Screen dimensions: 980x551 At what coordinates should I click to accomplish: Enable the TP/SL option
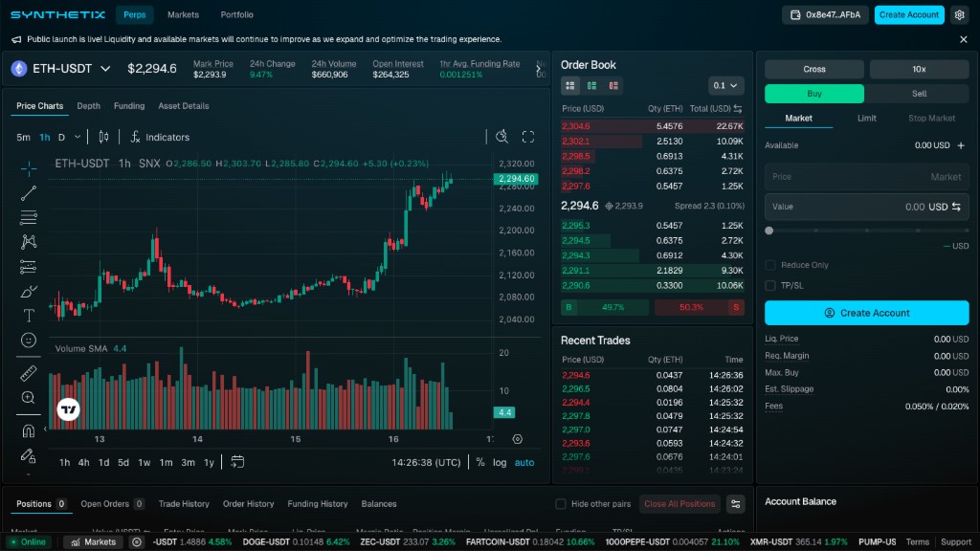tap(768, 284)
